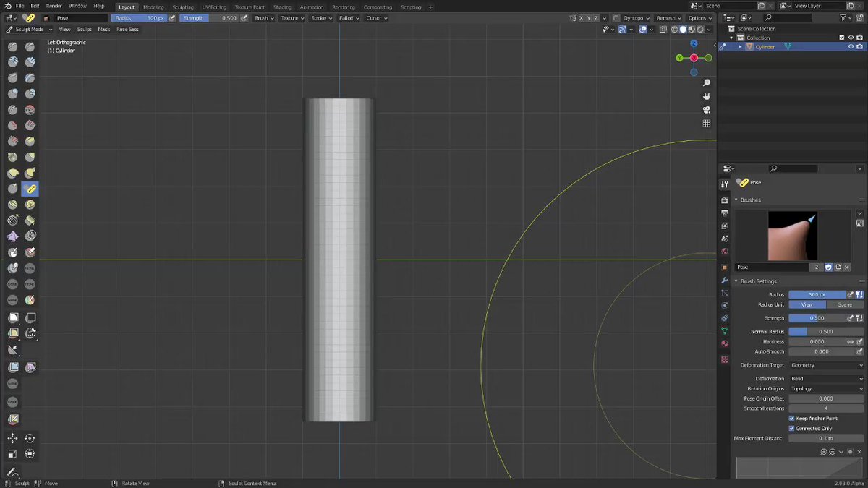This screenshot has height=488, width=868.
Task: Open the Face Sets menu
Action: pyautogui.click(x=127, y=30)
